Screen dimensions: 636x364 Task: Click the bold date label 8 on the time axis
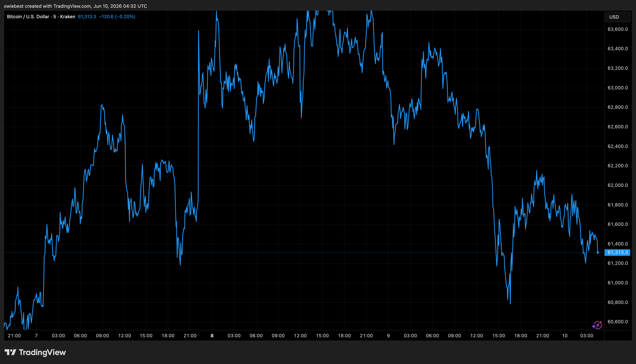coord(212,336)
